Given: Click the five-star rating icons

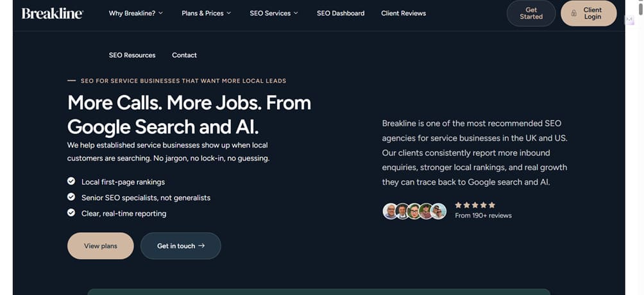Looking at the screenshot, I should [x=475, y=205].
